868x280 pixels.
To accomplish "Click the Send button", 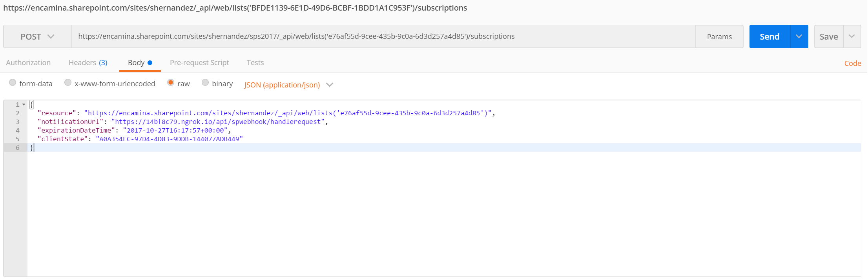I will 769,36.
